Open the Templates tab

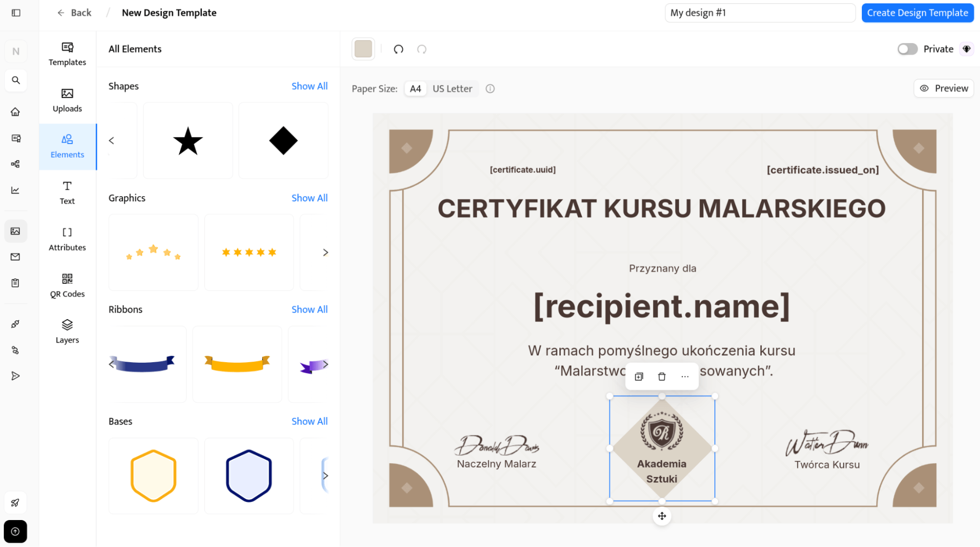pyautogui.click(x=67, y=54)
